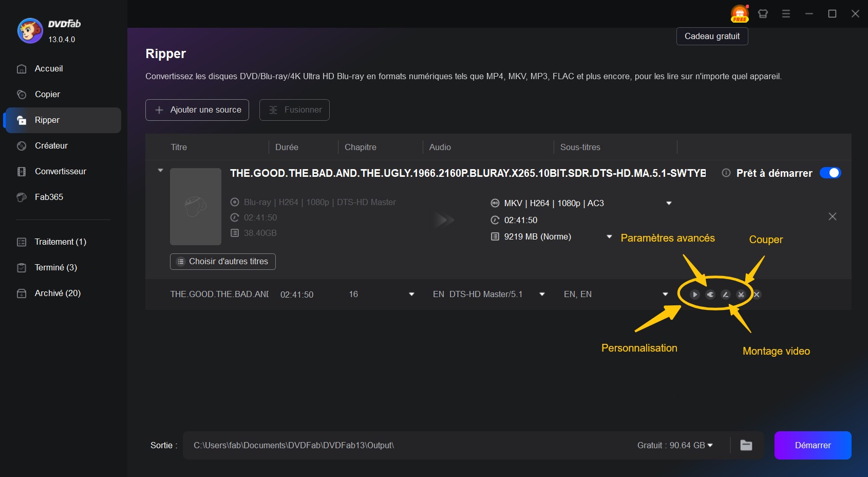
Task: Click the Fusionner button
Action: tap(294, 110)
